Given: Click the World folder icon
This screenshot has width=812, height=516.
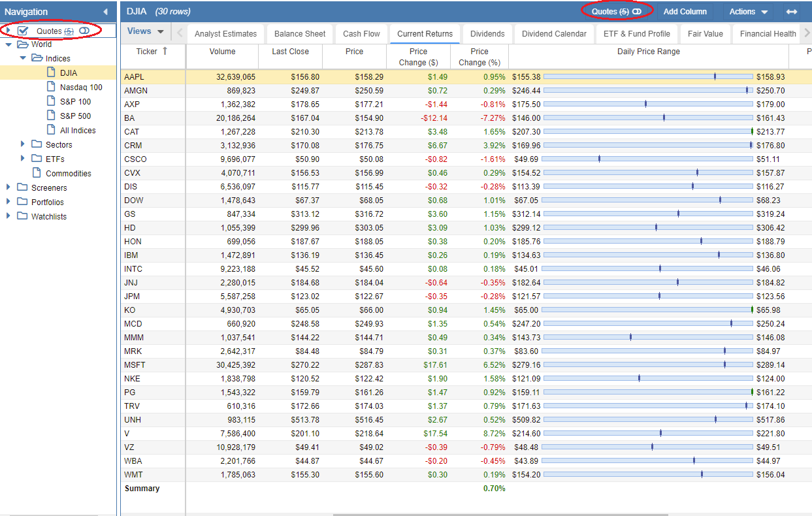Looking at the screenshot, I should point(22,44).
